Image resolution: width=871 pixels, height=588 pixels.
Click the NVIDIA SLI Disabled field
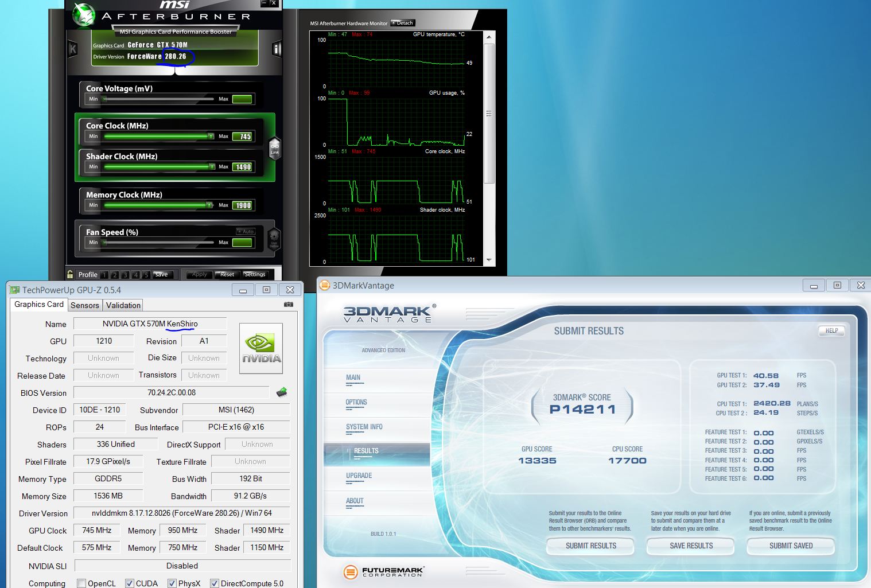[182, 566]
